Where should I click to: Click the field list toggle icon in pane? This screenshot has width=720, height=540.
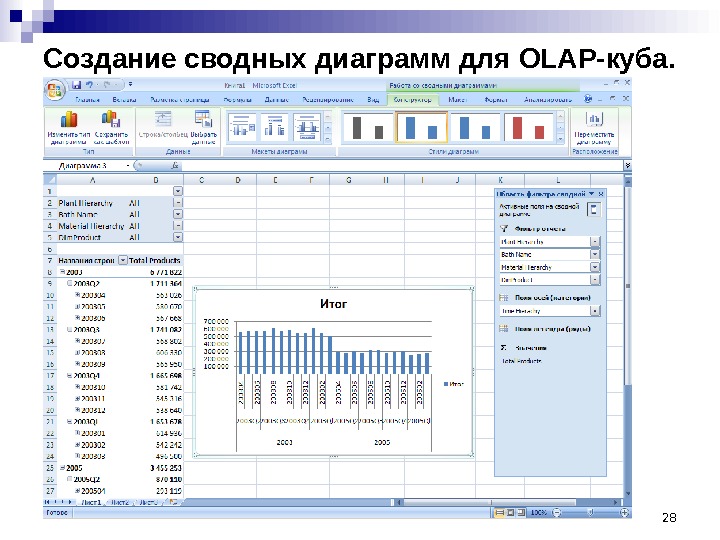pos(594,210)
